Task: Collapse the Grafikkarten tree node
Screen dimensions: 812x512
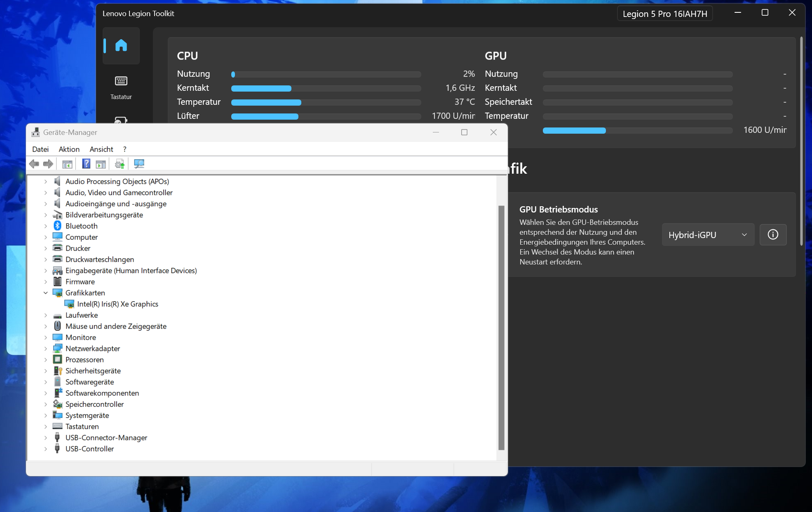Action: click(x=46, y=293)
